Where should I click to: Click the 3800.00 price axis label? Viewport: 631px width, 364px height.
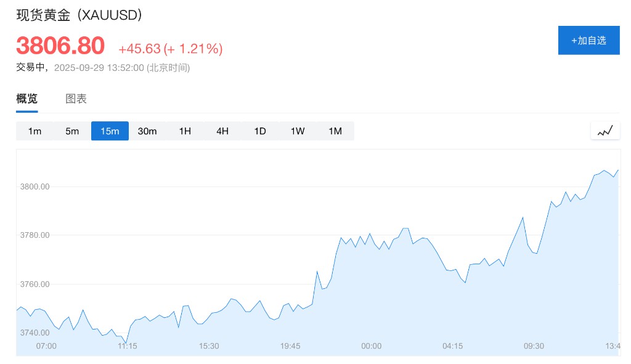click(x=35, y=187)
